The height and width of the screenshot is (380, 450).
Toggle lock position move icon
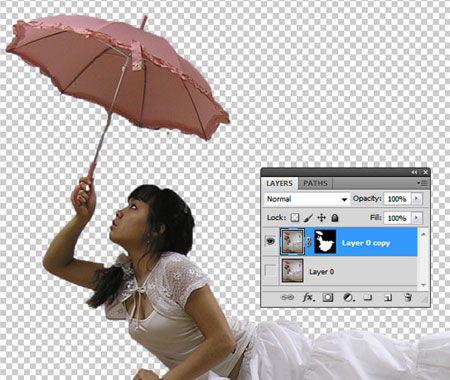pyautogui.click(x=321, y=218)
